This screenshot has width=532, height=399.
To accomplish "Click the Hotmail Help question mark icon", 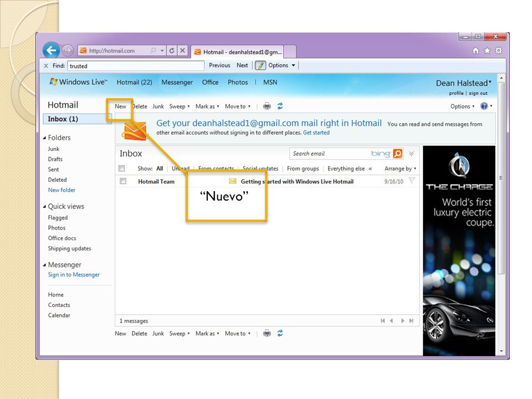I will tap(484, 106).
